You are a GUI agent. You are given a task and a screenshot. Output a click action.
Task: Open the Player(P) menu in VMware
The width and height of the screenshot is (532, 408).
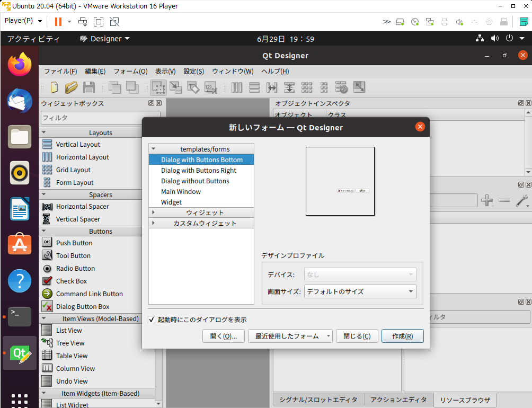[23, 21]
